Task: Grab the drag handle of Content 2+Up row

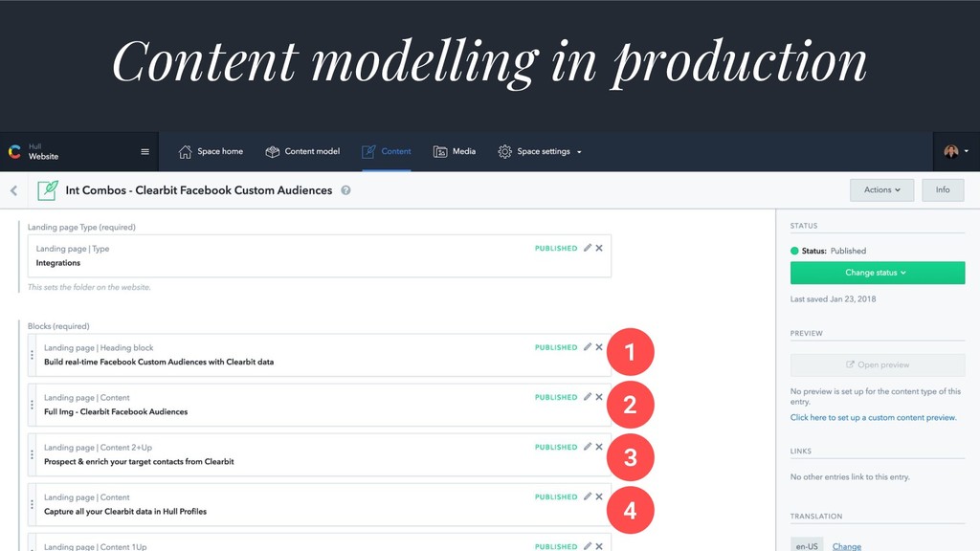Action: pos(32,454)
